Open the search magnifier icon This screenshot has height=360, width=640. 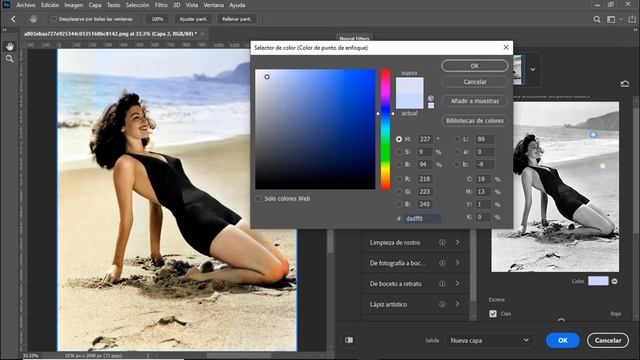coord(597,19)
